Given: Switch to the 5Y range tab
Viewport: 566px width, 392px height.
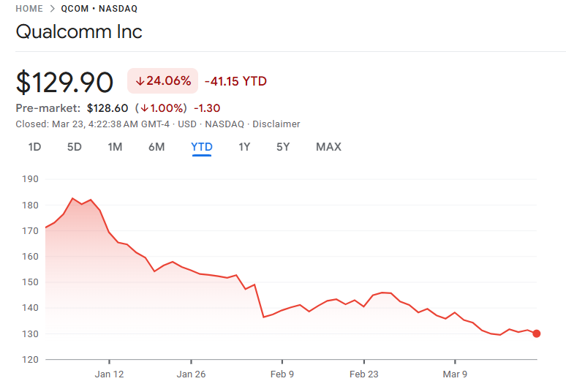Looking at the screenshot, I should coord(283,147).
